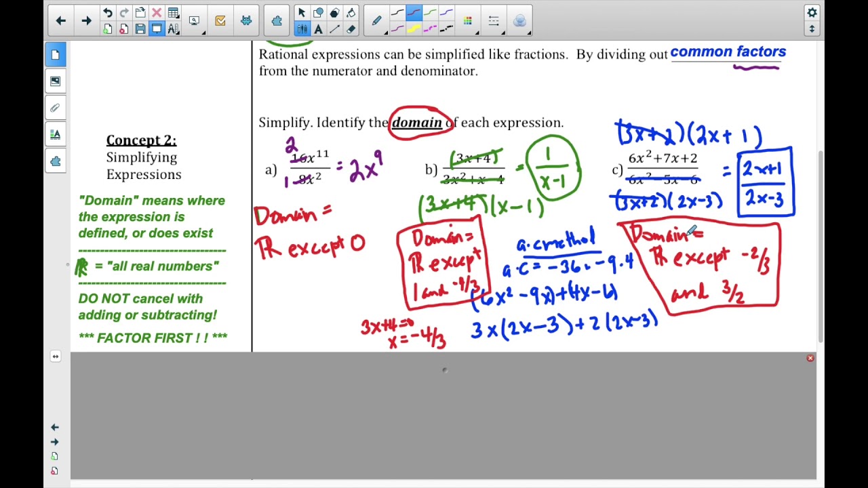Viewport: 868px width, 488px height.
Task: Open the screen display options dropdown
Action: pos(195,21)
